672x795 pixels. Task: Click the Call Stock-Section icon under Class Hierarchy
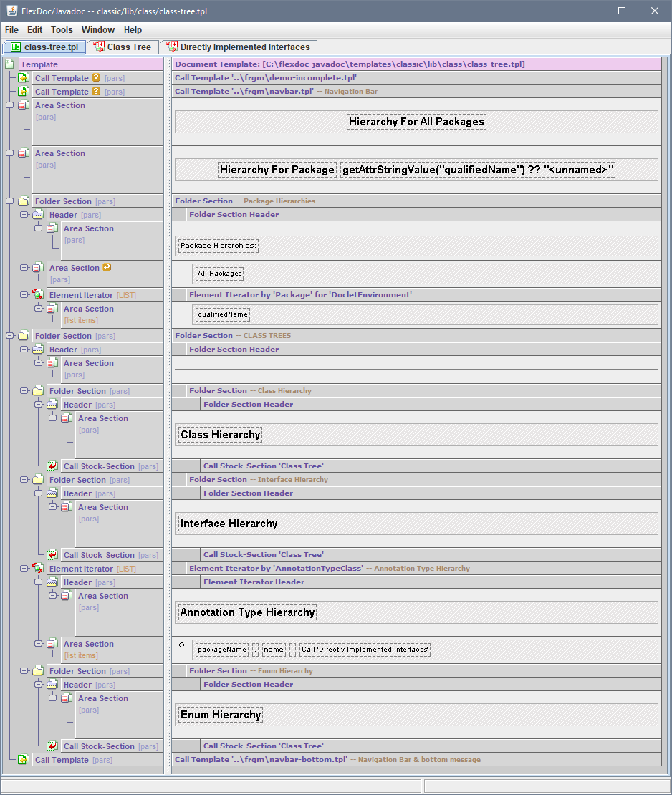pyautogui.click(x=52, y=466)
